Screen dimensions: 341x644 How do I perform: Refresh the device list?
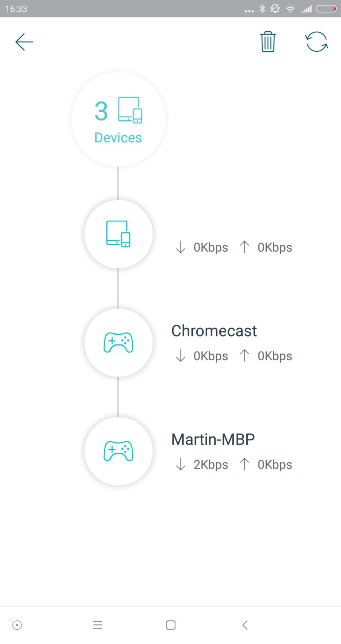click(316, 41)
